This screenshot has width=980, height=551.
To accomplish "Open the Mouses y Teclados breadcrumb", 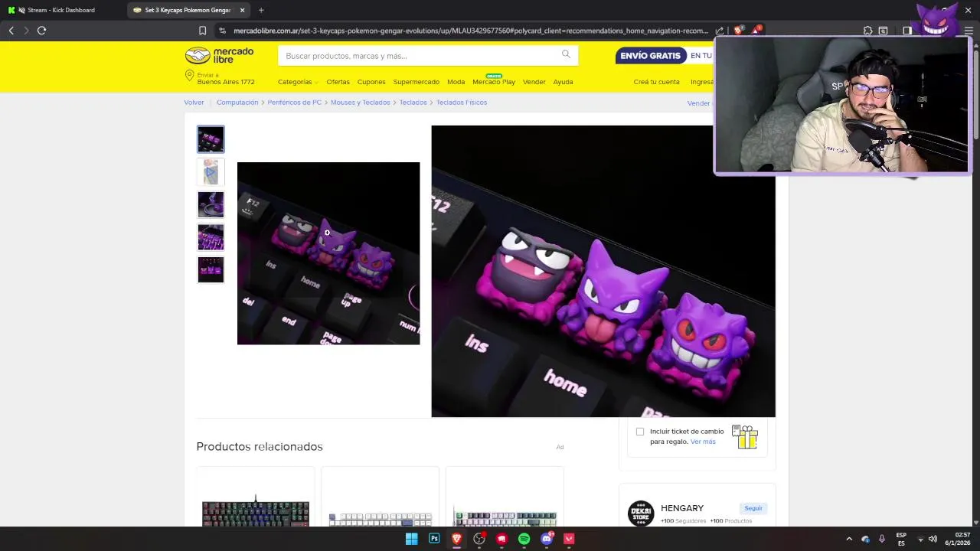I will pos(361,103).
